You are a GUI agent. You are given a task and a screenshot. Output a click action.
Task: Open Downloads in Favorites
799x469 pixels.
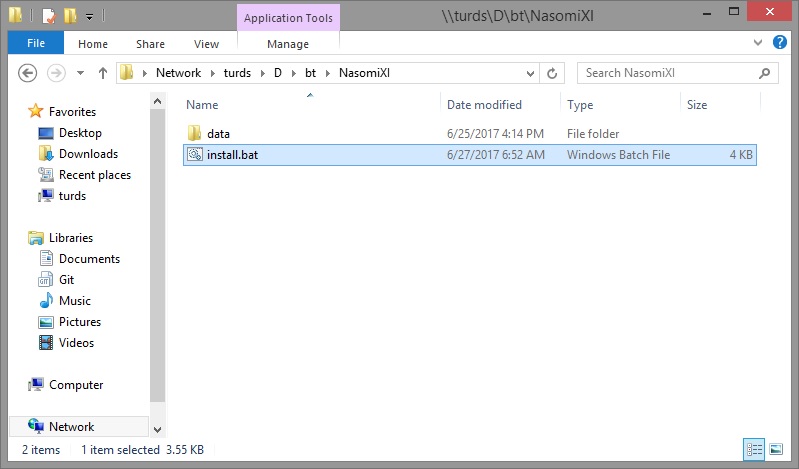(88, 154)
